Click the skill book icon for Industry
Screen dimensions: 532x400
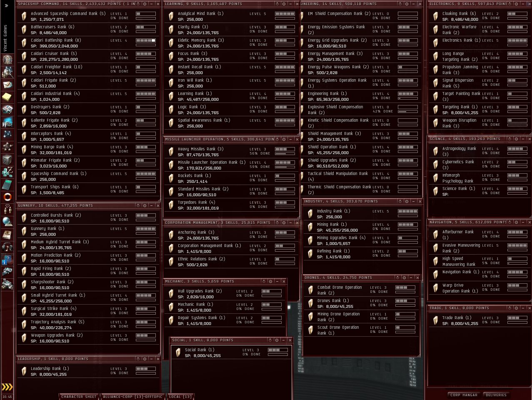coord(310,214)
